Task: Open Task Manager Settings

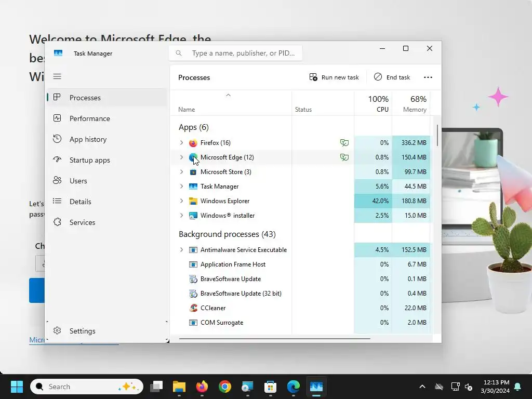Action: pos(107,331)
